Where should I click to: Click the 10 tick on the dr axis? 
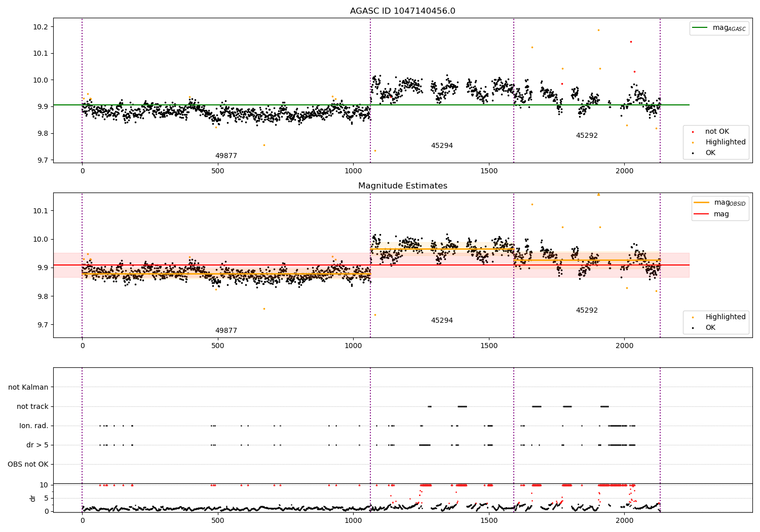point(44,485)
